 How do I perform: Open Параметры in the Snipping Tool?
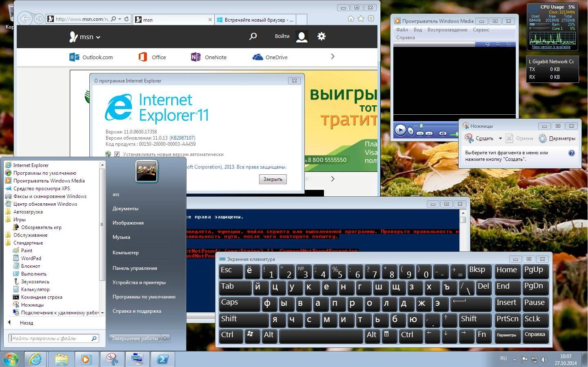coord(557,138)
